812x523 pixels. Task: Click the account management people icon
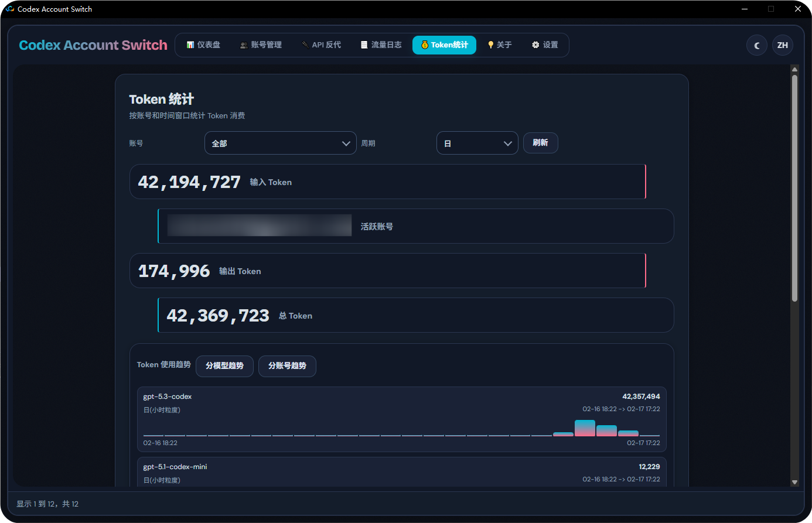pyautogui.click(x=244, y=45)
